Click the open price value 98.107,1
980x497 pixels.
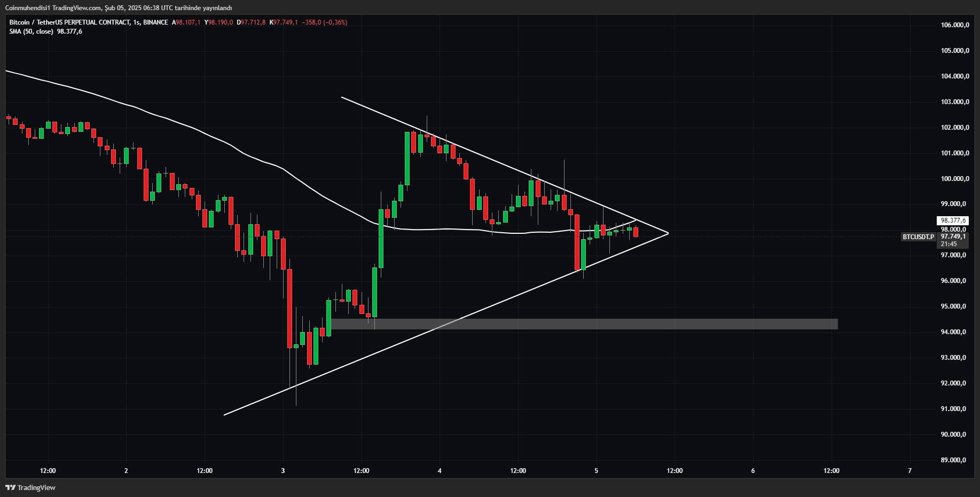pyautogui.click(x=189, y=22)
